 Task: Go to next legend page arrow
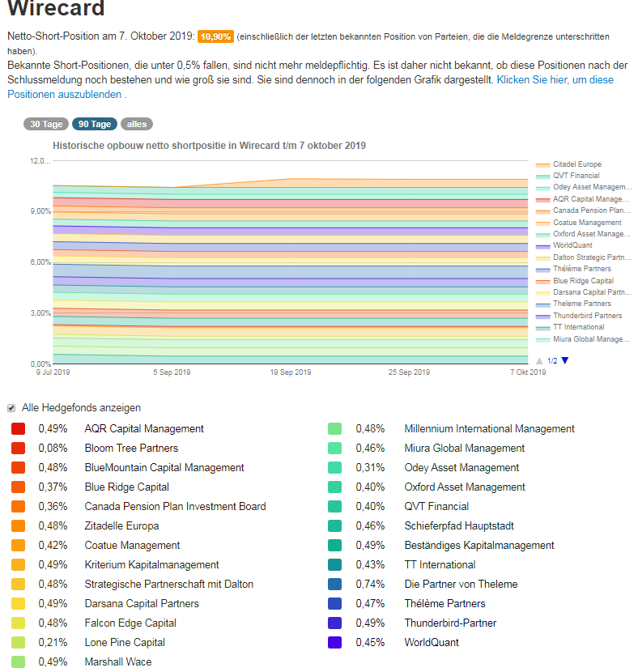pyautogui.click(x=565, y=360)
